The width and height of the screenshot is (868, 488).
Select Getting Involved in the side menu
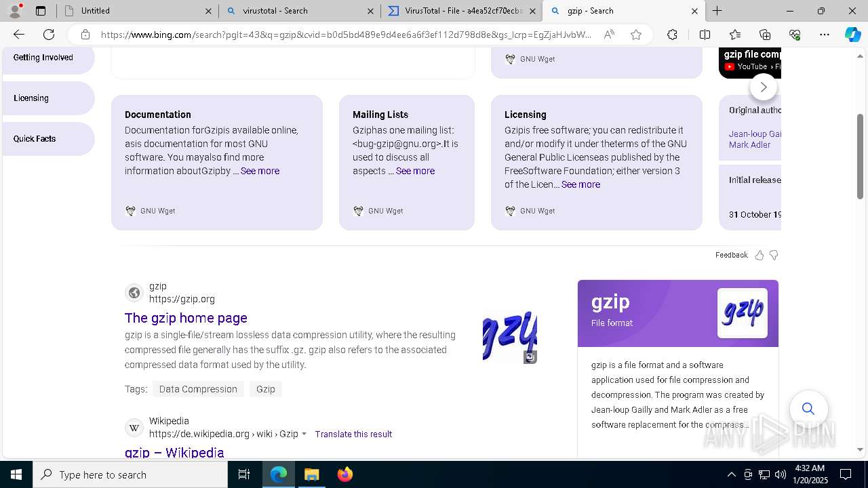pyautogui.click(x=47, y=58)
